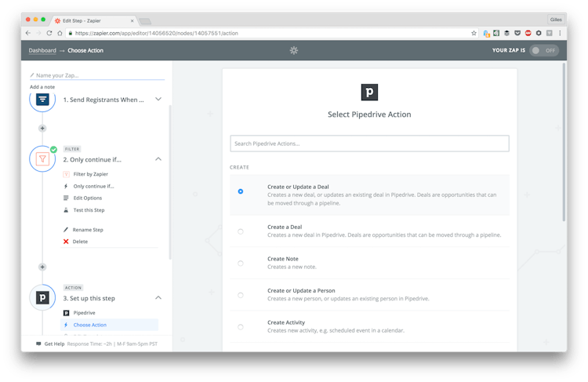Image resolution: width=588 pixels, height=382 pixels.
Task: Open Edit Options in filter step
Action: click(x=88, y=198)
